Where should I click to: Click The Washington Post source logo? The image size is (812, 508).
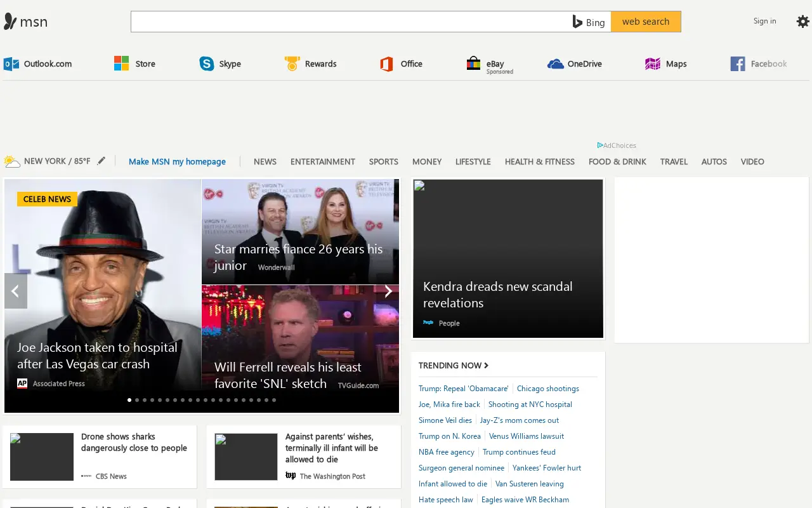[291, 476]
